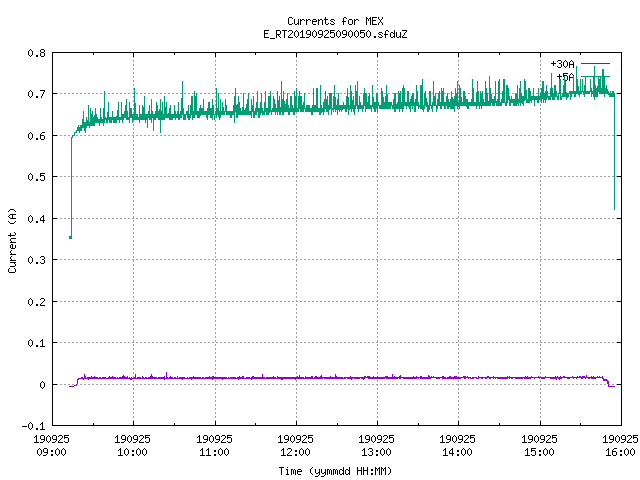640x480 pixels.
Task: Click the +30A legend label
Action: [x=562, y=64]
